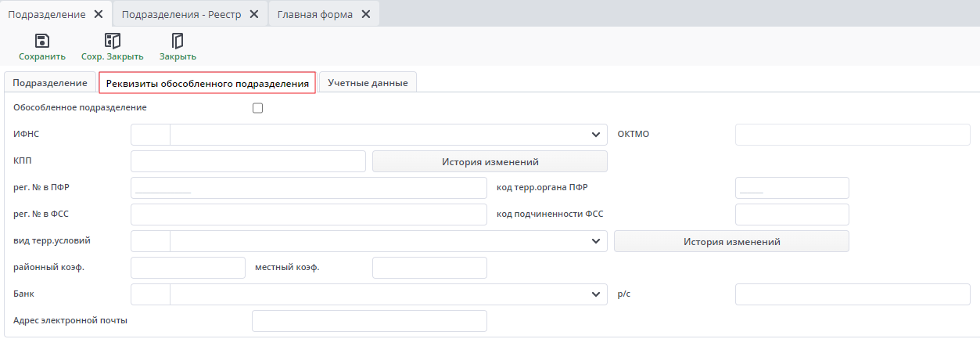This screenshot has width=980, height=339.
Task: Click the р/с account input field
Action: (x=852, y=294)
